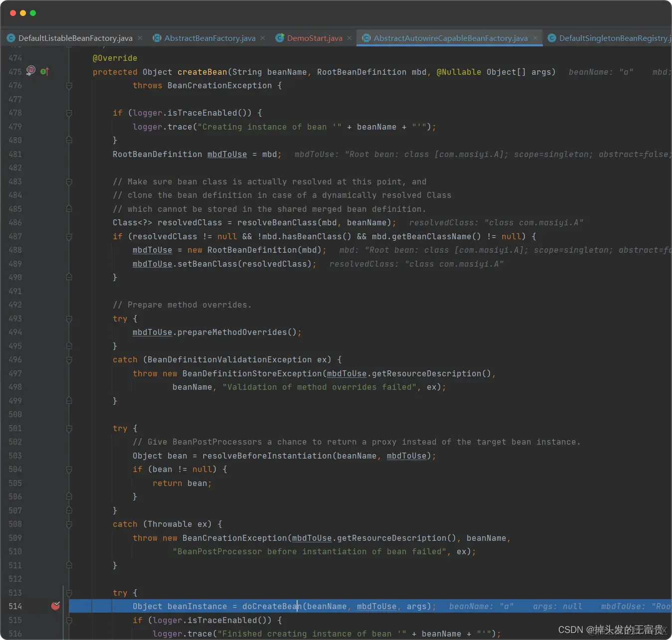Screen dimensions: 672x640
Task: Collapse the fold marker on line 476
Action: point(69,86)
